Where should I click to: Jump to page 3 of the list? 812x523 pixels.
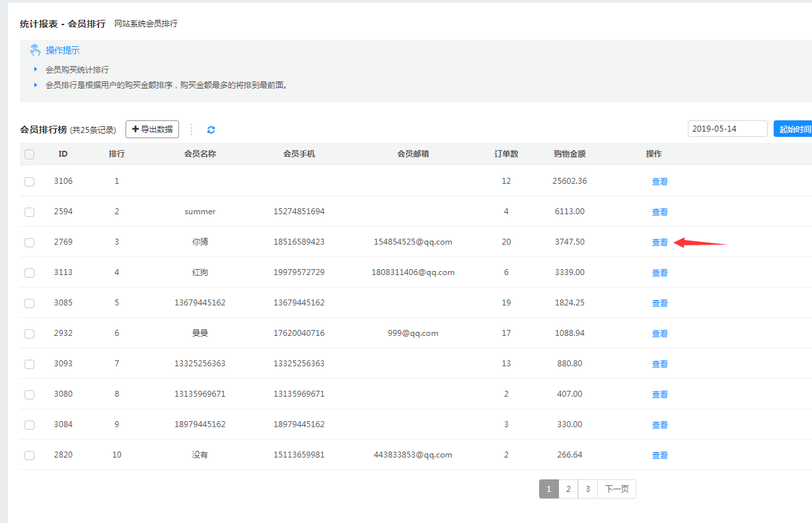587,489
